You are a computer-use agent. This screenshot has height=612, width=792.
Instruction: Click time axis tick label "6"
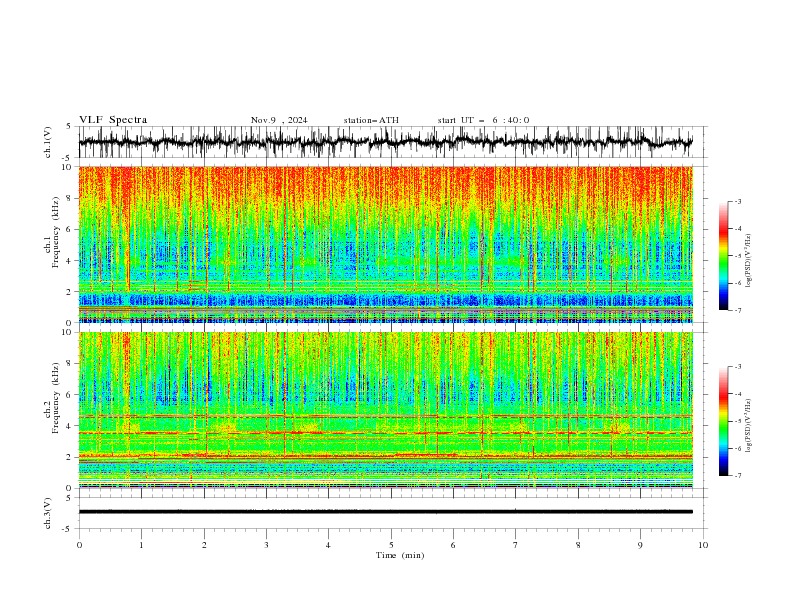point(453,545)
